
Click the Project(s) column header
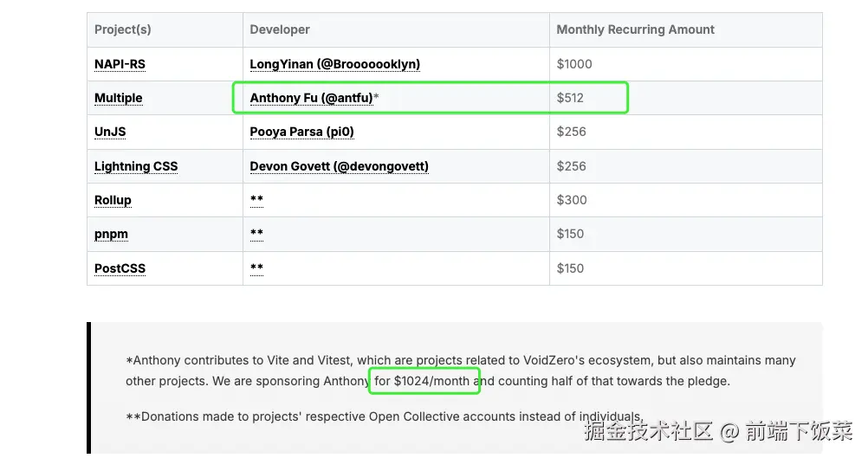[122, 29]
